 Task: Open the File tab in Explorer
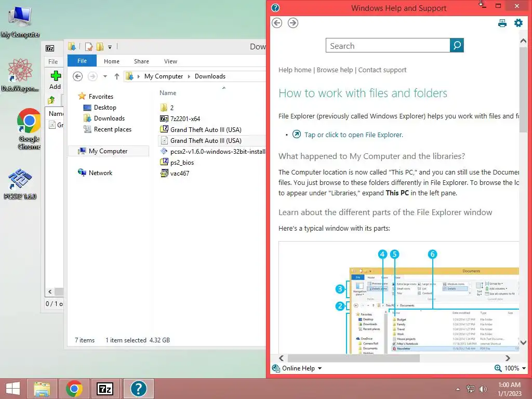point(82,61)
